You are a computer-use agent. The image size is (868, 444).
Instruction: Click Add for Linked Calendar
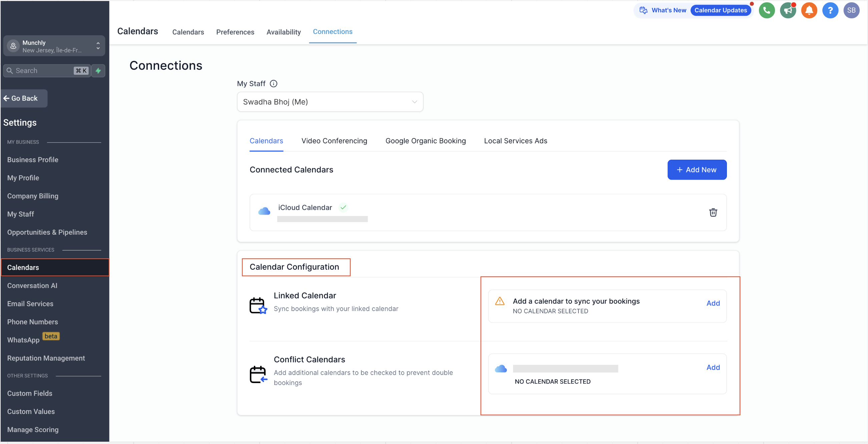pos(713,303)
